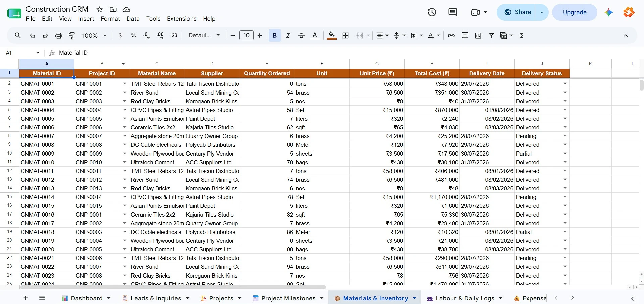Open horizontal align dropdown
The height and width of the screenshot is (304, 644).
pyautogui.click(x=382, y=35)
